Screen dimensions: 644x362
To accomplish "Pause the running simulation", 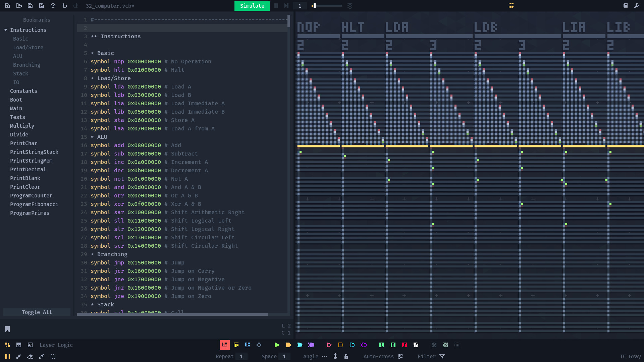I will pos(276,6).
